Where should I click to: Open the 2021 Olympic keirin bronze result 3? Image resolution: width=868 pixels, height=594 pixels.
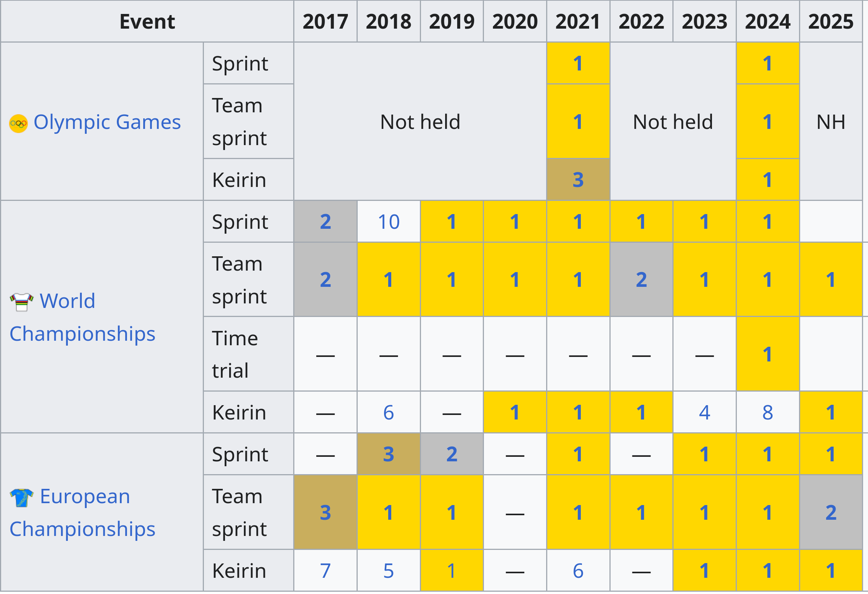(x=578, y=180)
